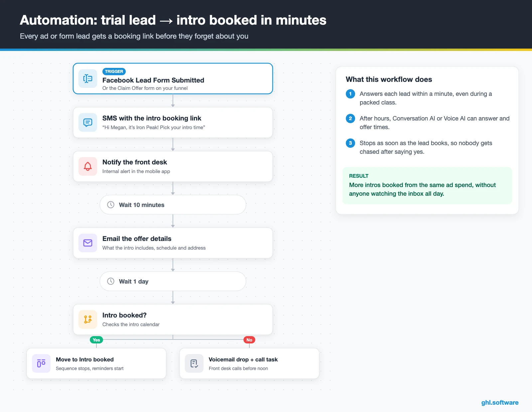Select the Notify the front desk step
This screenshot has height=412, width=532.
coord(173,166)
